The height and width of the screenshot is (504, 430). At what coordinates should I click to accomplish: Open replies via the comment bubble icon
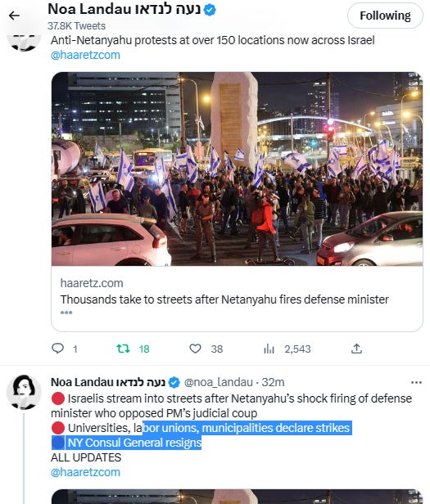point(58,349)
